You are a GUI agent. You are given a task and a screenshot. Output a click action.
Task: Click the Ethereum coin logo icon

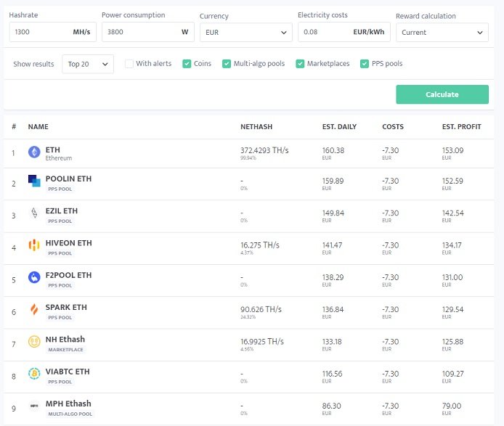pos(34,152)
